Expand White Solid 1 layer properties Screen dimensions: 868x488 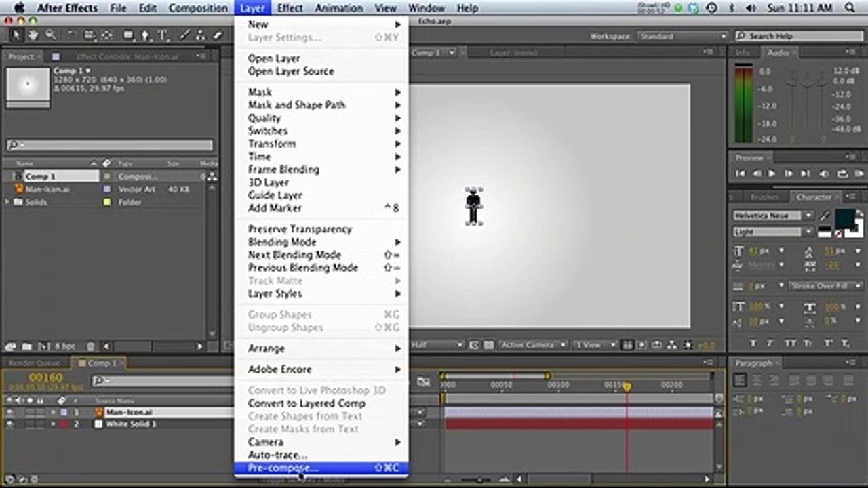tap(53, 424)
